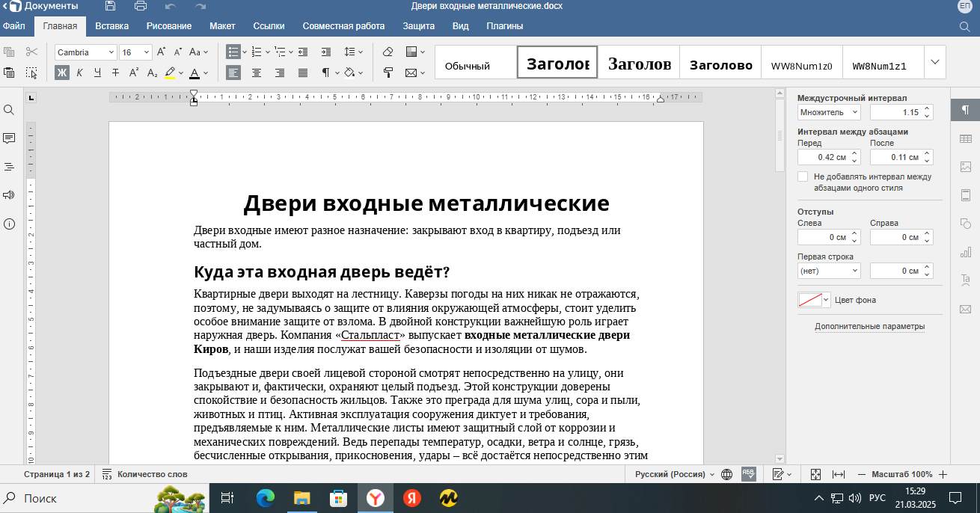Viewport: 980px width, 513px height.
Task: Open paragraph line spacing dropdown in toolbar
Action: [x=353, y=52]
